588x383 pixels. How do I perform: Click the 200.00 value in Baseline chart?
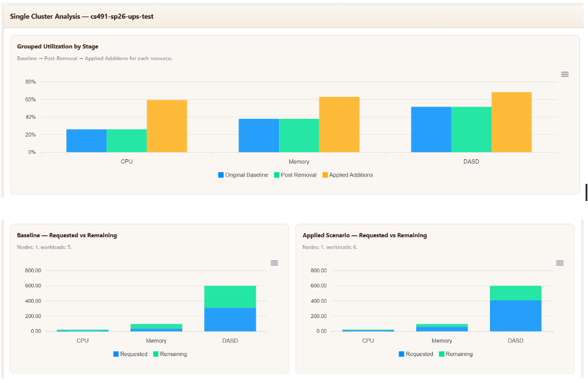pyautogui.click(x=33, y=316)
